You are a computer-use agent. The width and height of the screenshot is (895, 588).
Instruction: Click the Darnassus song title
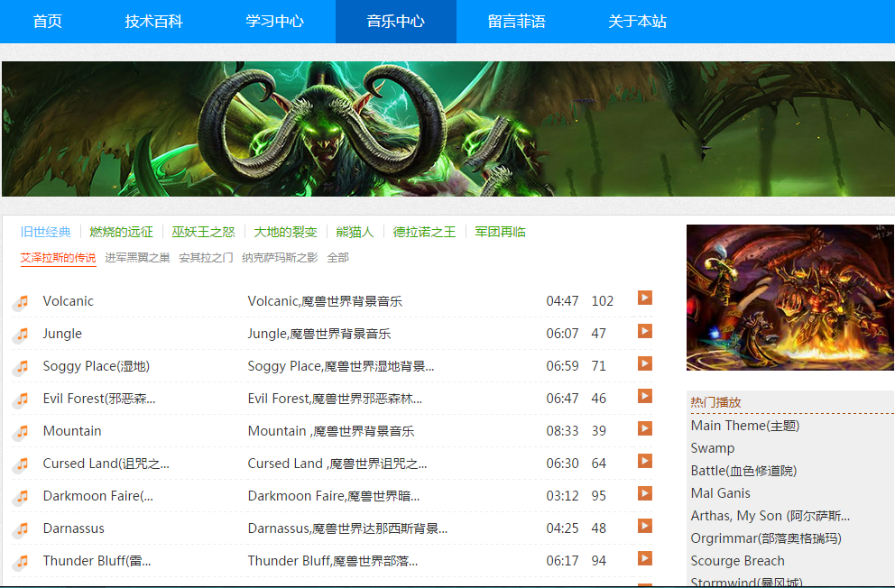coord(74,528)
